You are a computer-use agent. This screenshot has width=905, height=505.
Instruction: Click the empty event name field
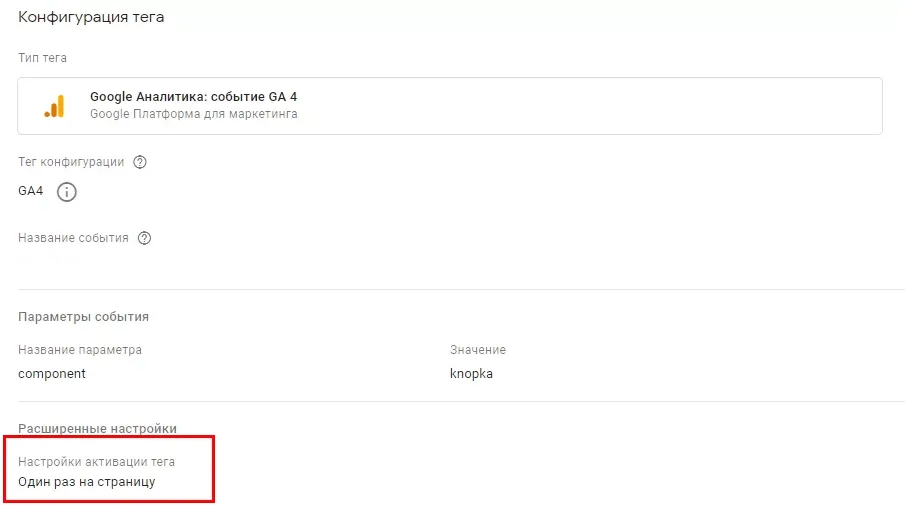point(231,260)
